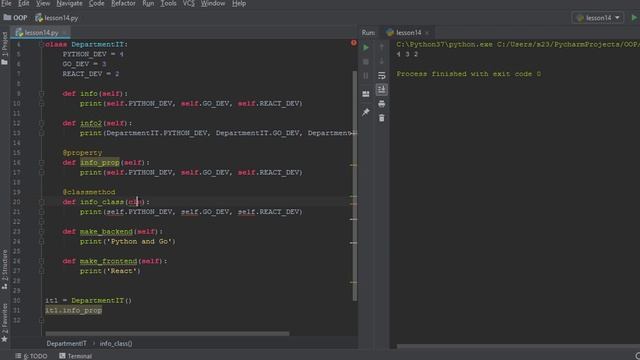Click the editor vertical scrollbar
The height and width of the screenshot is (360, 640).
(x=355, y=186)
